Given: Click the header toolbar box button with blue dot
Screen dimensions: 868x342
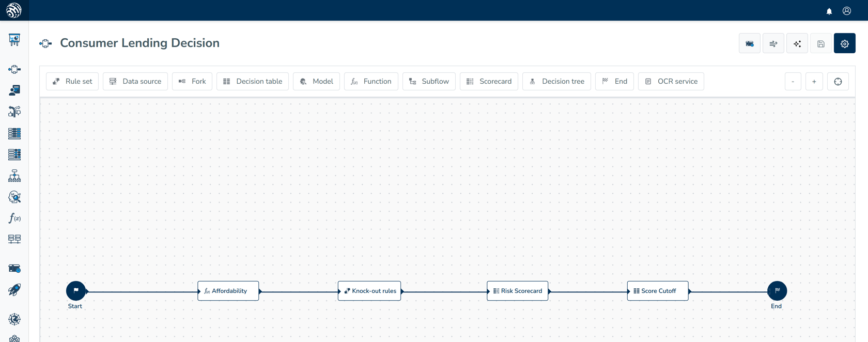Looking at the screenshot, I should point(750,43).
